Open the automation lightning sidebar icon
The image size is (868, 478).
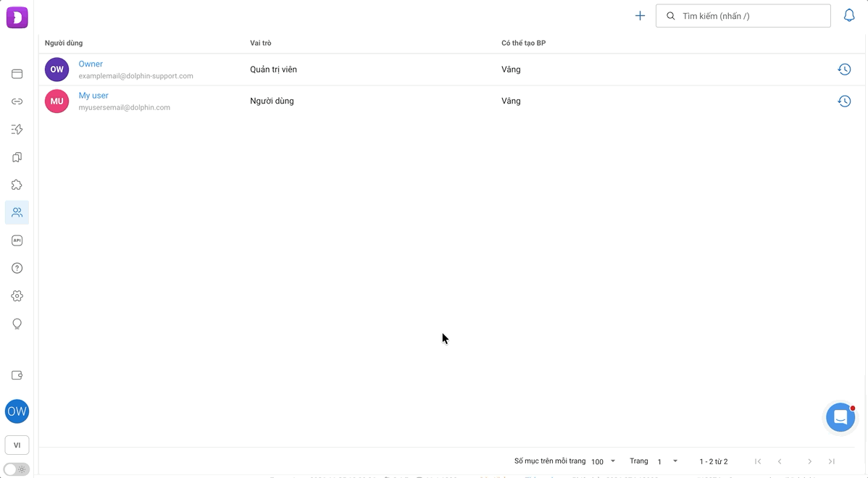(17, 130)
